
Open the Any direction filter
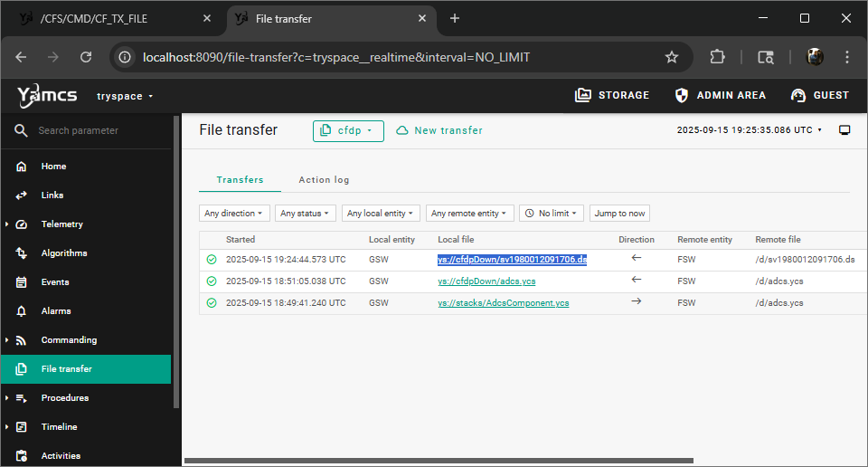[x=234, y=214]
